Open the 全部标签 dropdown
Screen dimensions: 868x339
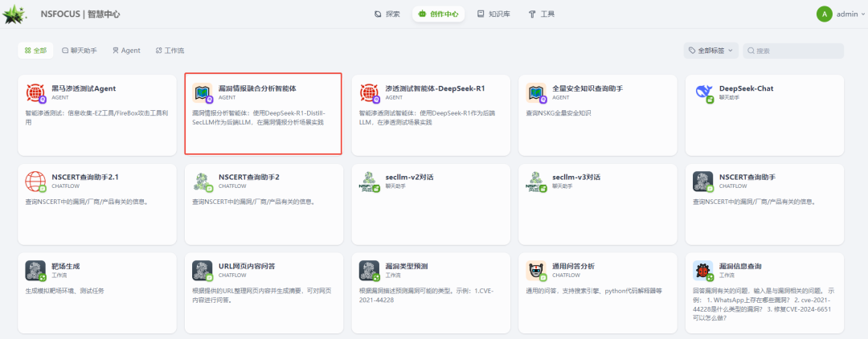(710, 51)
